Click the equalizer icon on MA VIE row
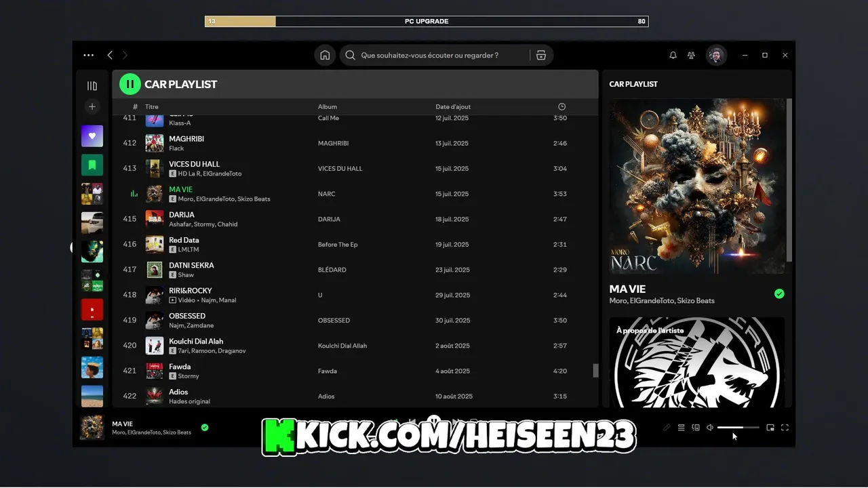This screenshot has height=488, width=868. click(x=134, y=194)
